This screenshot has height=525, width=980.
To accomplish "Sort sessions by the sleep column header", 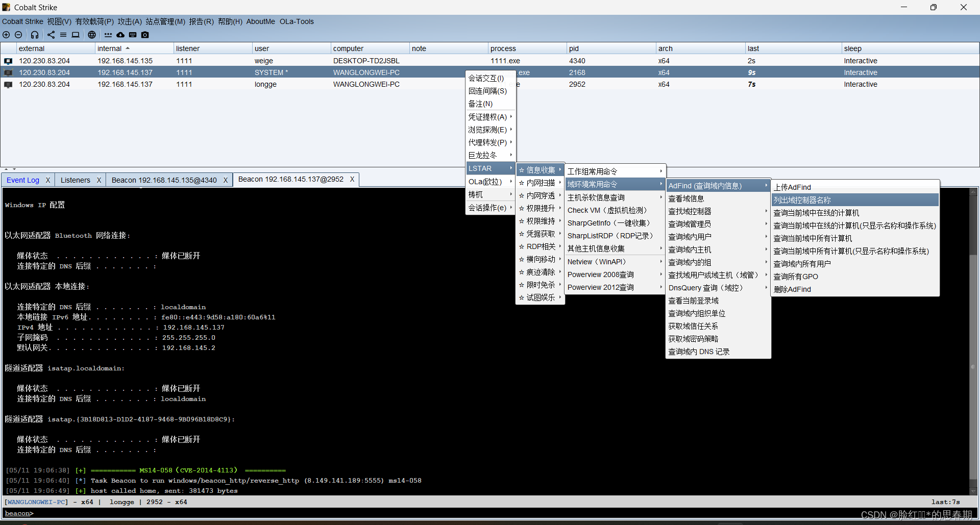I will (910, 48).
